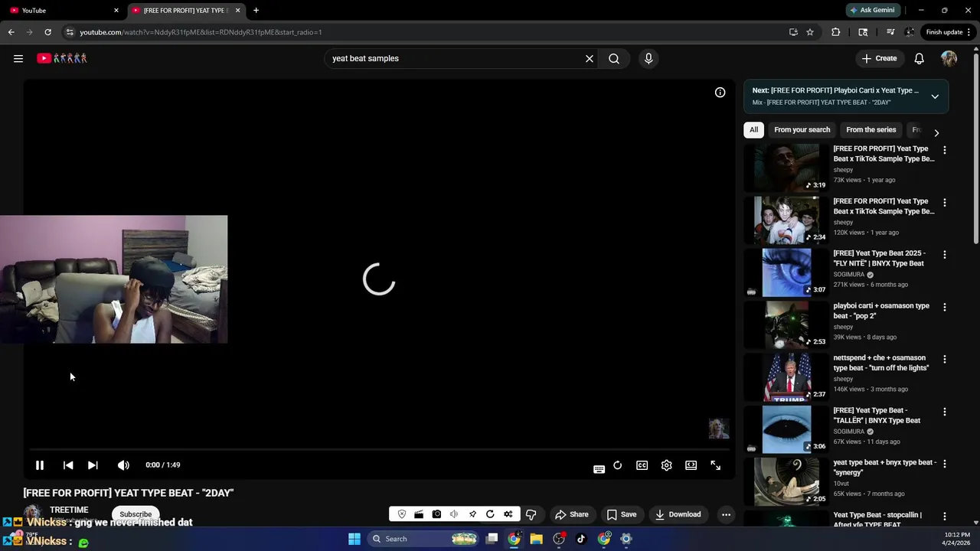Click the circular arrow icon in extension toolbar
980x551 pixels.
(x=490, y=514)
